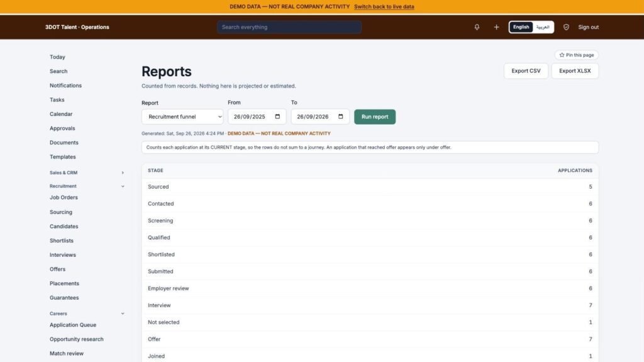Viewport: 644px width, 362px height.
Task: Click the From date field
Action: (257, 117)
